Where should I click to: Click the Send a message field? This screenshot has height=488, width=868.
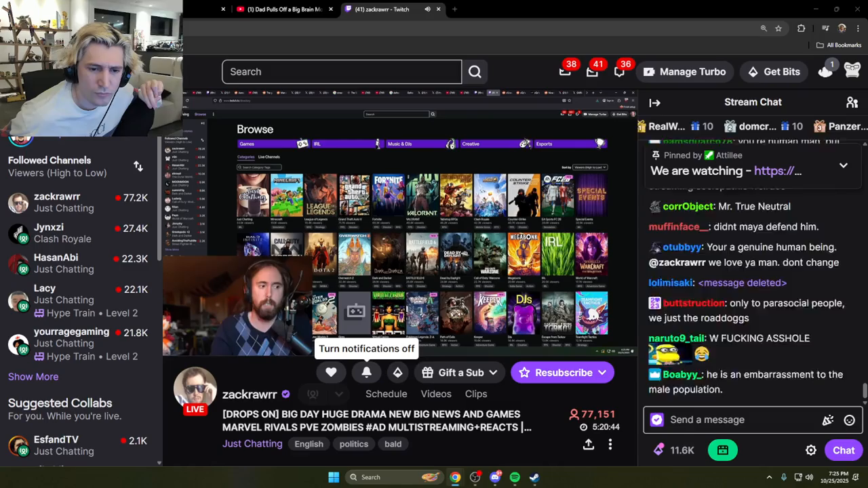(x=743, y=420)
